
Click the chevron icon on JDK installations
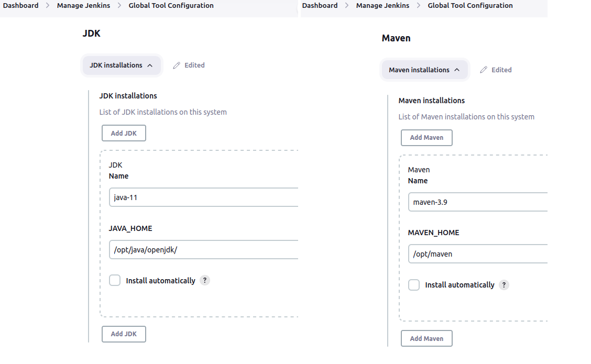click(x=150, y=65)
